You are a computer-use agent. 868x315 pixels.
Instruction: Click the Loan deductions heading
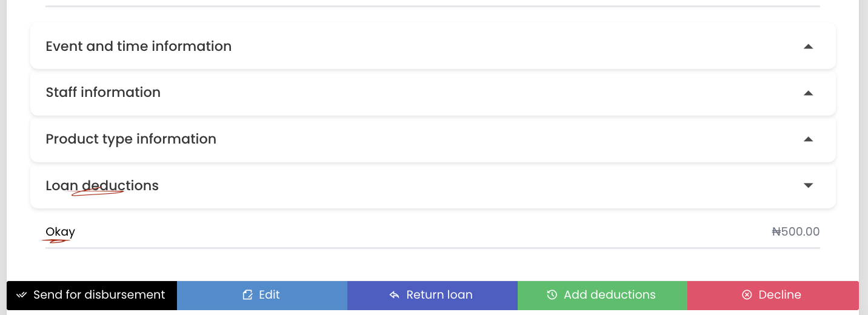point(102,185)
